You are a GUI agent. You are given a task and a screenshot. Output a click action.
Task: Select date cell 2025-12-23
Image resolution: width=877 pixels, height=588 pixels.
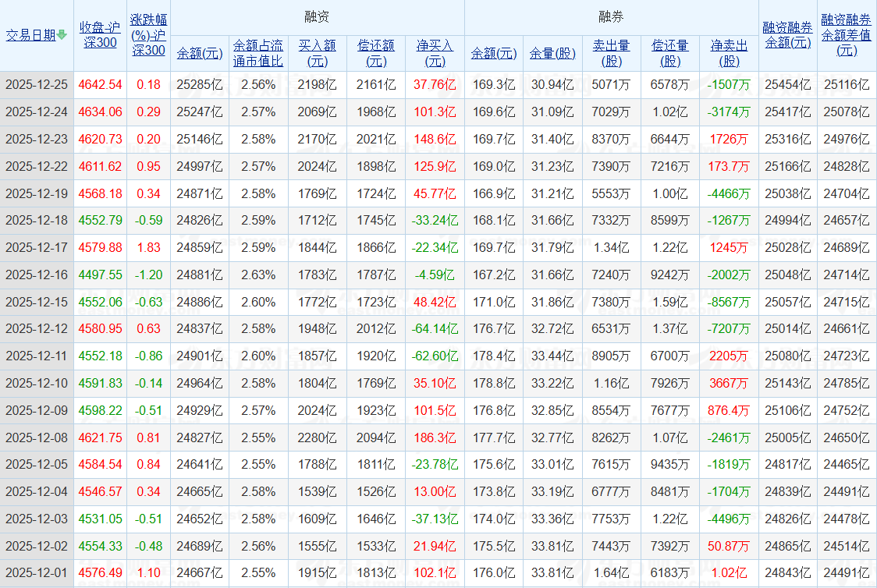coord(37,139)
